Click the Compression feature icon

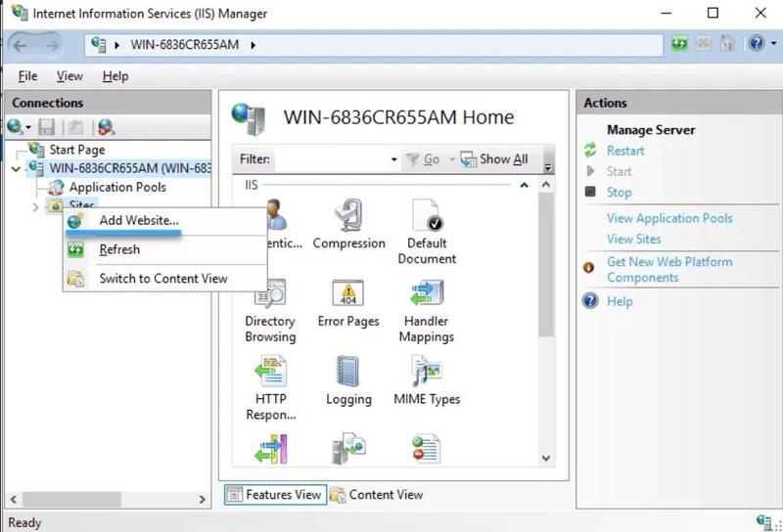(x=348, y=215)
